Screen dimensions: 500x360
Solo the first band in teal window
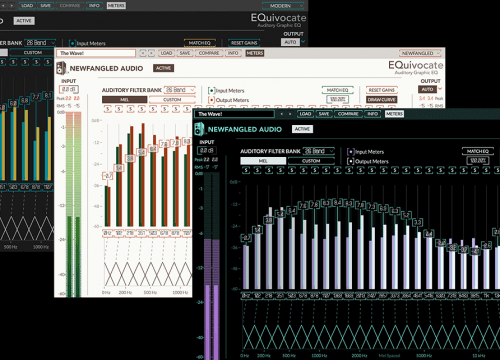click(x=246, y=170)
